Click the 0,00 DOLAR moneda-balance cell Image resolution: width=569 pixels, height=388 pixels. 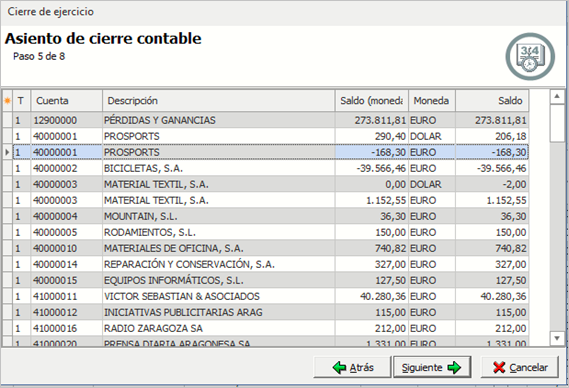point(372,184)
